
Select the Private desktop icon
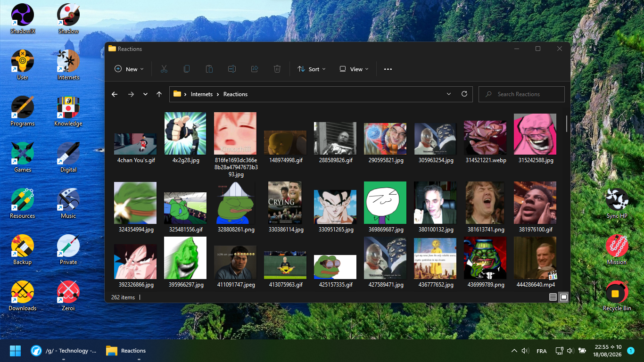pyautogui.click(x=68, y=250)
